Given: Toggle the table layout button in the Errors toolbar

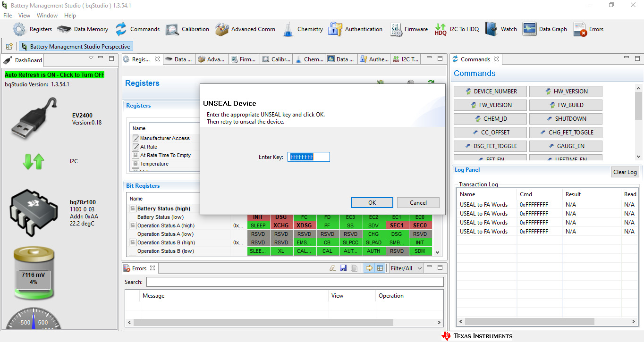Looking at the screenshot, I should pos(380,268).
